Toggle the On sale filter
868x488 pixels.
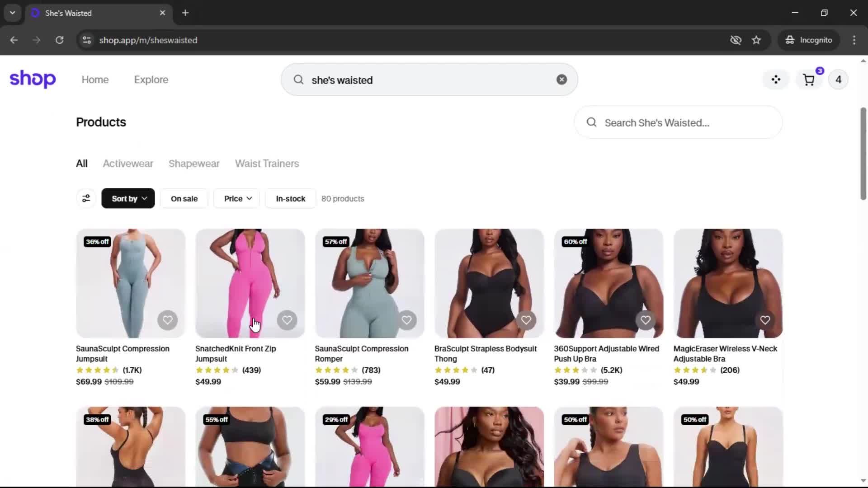point(184,198)
